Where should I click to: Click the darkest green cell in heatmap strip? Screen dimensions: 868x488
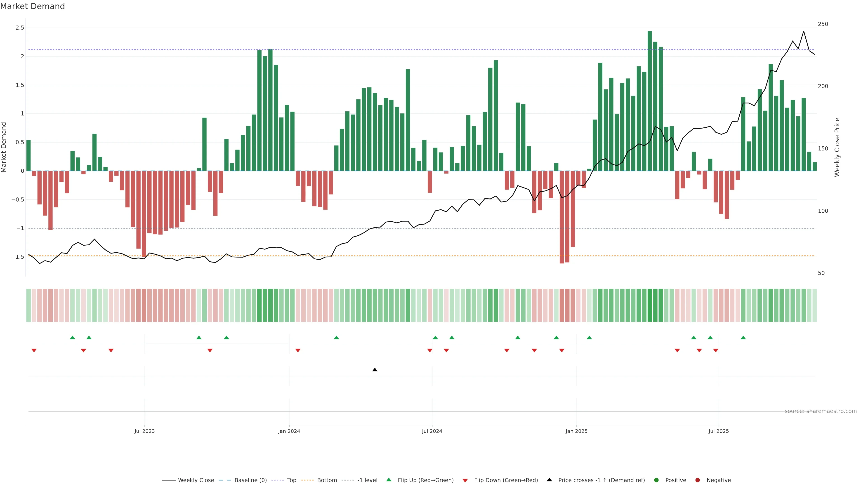[650, 305]
